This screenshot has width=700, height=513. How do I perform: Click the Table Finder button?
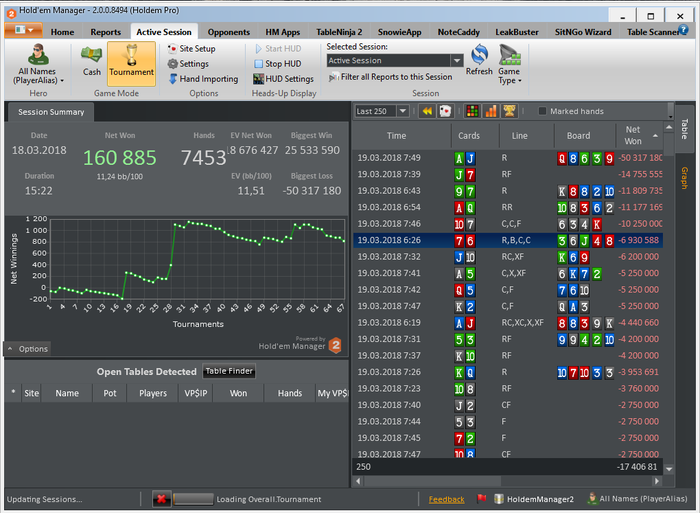pos(229,371)
